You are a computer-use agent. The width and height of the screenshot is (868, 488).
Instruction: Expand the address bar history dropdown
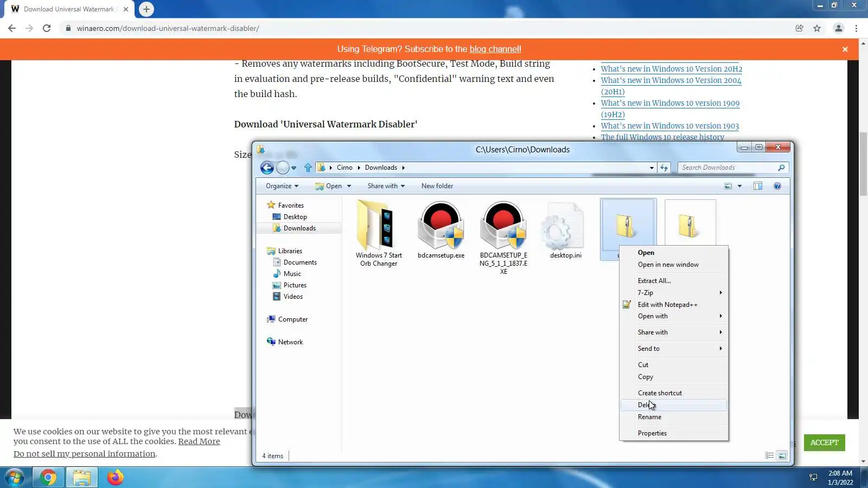pos(652,168)
